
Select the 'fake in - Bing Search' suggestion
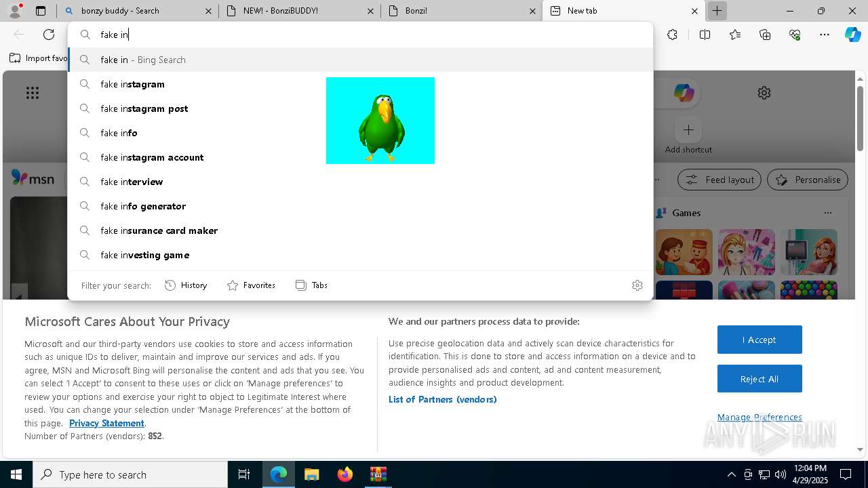pos(360,60)
